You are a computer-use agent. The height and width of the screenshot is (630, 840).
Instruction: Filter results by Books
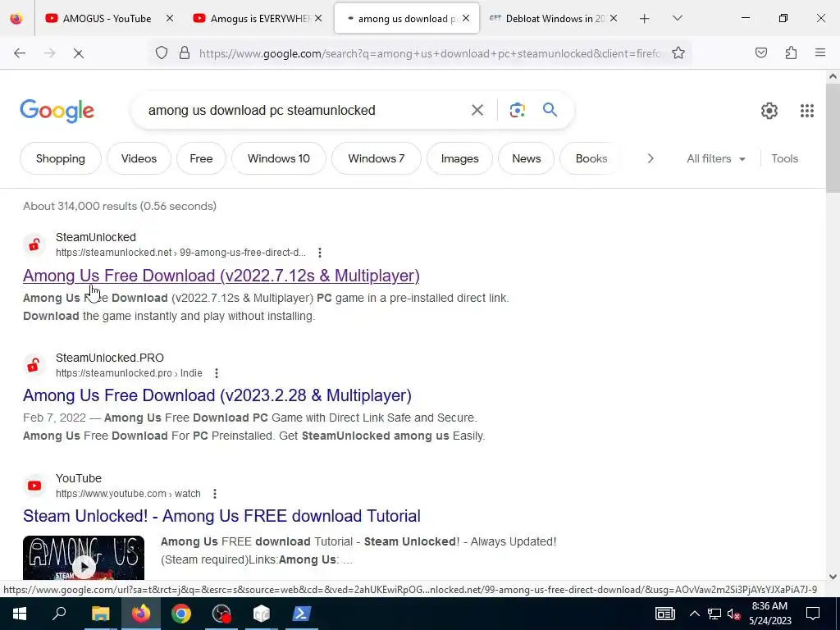(x=591, y=158)
